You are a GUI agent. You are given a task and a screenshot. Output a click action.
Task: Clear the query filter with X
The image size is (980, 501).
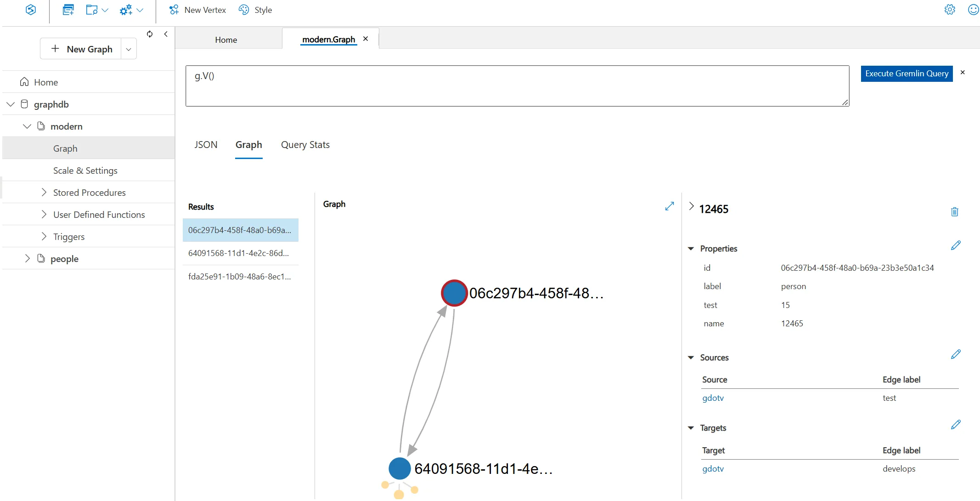[x=963, y=72]
